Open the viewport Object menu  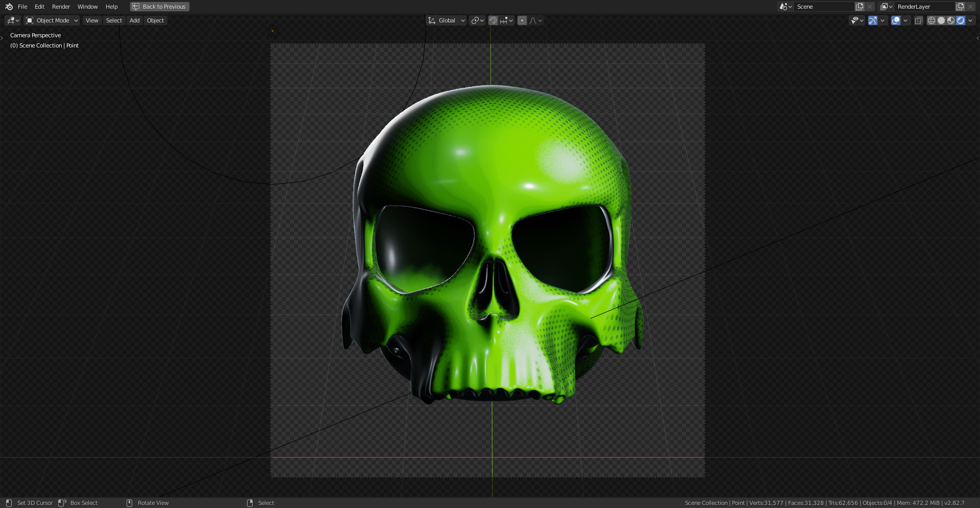[x=155, y=20]
